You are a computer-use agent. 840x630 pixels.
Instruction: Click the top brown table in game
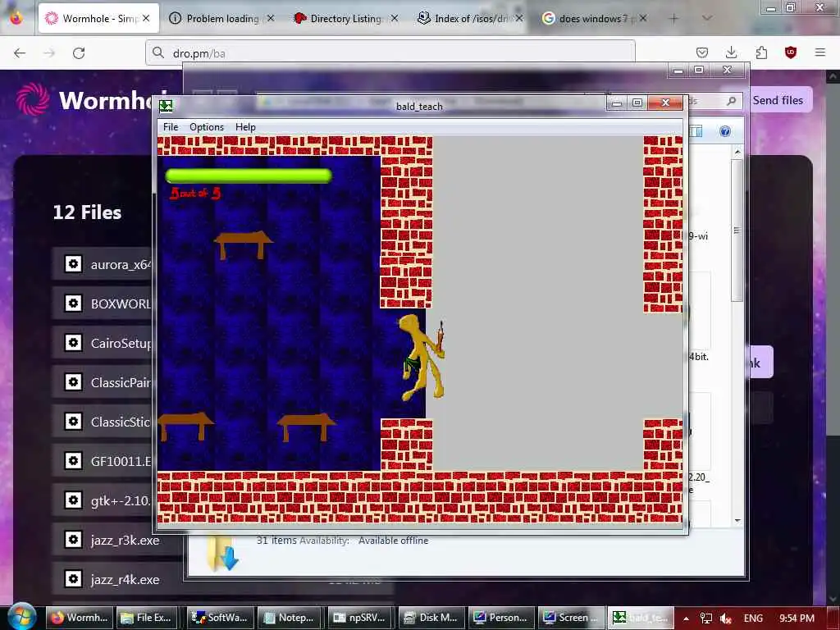[243, 244]
